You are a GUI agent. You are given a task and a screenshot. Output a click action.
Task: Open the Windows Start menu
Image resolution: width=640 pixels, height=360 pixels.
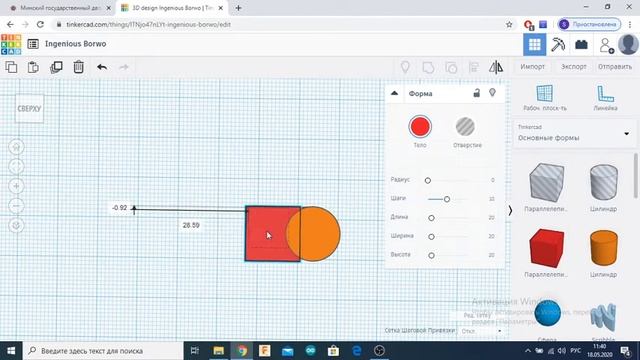point(11,351)
